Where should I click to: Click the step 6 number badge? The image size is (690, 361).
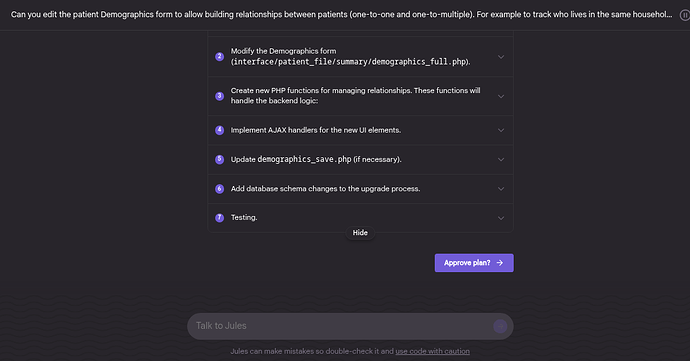click(220, 189)
